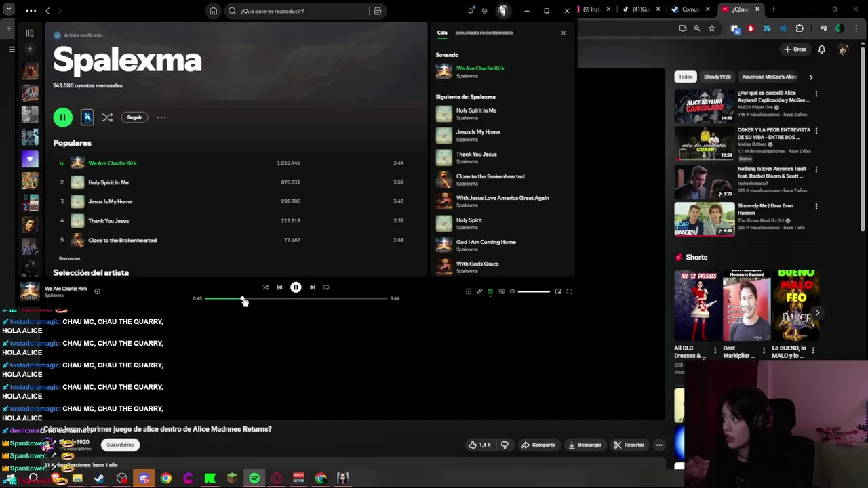Select the Todos filter chip on YouTube
Image resolution: width=868 pixels, height=488 pixels.
point(686,77)
